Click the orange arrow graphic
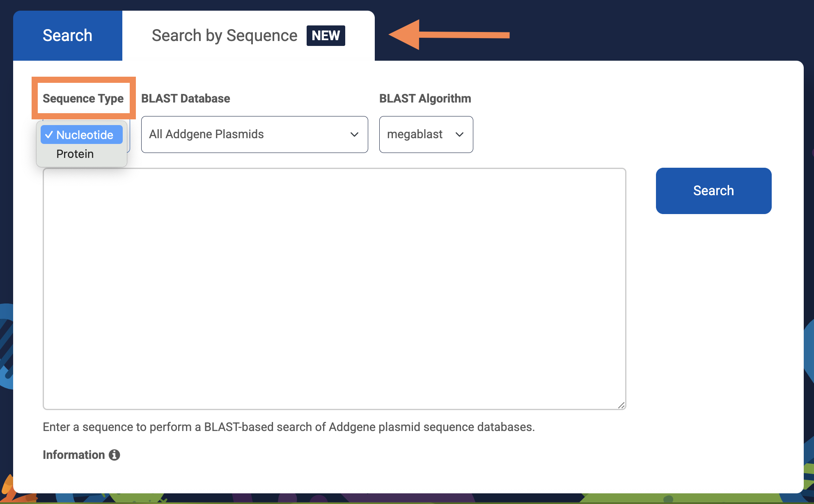Screen dimensions: 814x504 tap(449, 35)
